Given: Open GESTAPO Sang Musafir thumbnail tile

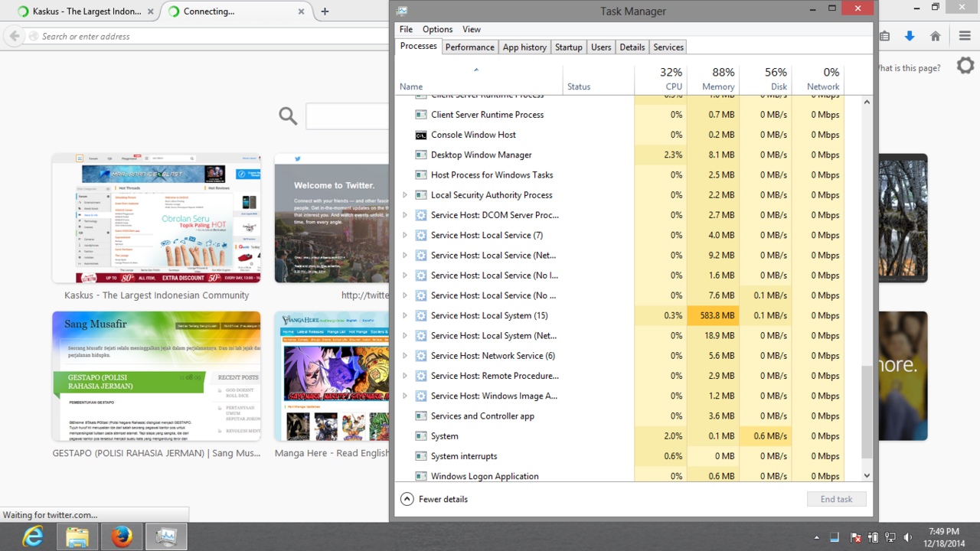Looking at the screenshot, I should (x=156, y=376).
